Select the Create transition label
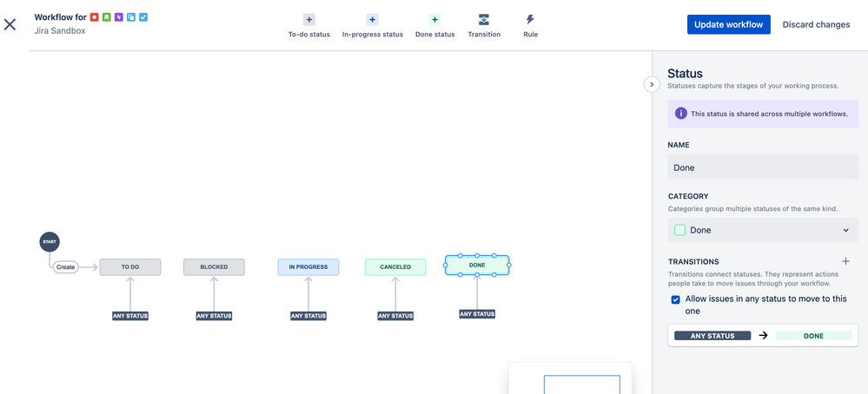Screen dimensions: 868x394 (65, 267)
